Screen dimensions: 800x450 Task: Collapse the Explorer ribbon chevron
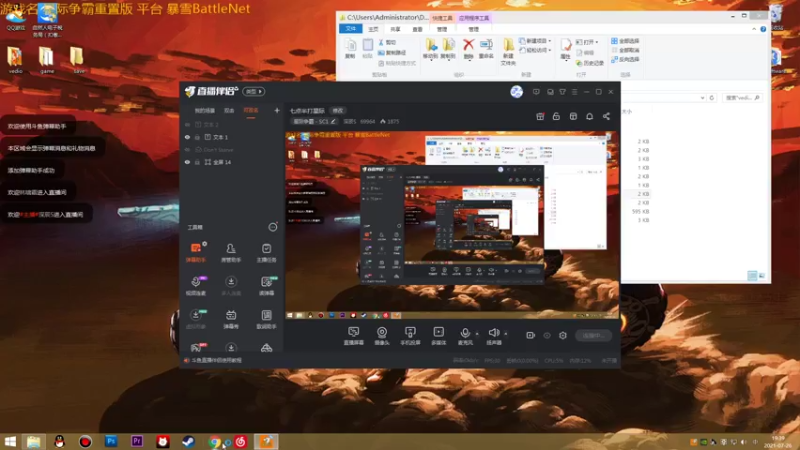click(754, 30)
